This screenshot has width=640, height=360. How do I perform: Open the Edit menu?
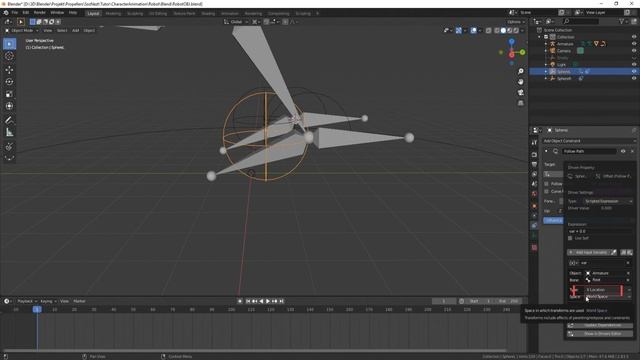26,13
